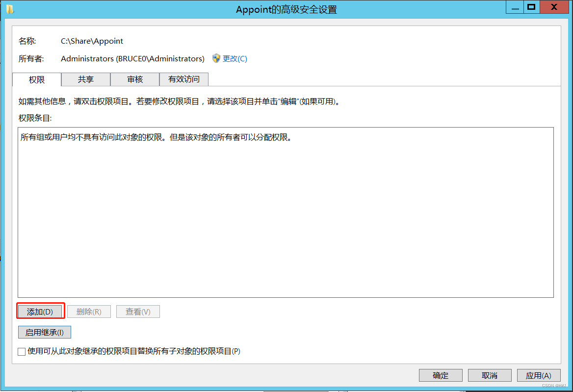Click the 应用(A) button
573x392 pixels.
tap(538, 375)
